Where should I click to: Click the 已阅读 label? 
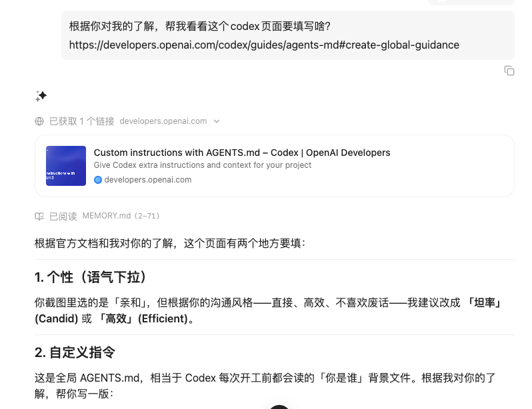tap(63, 216)
